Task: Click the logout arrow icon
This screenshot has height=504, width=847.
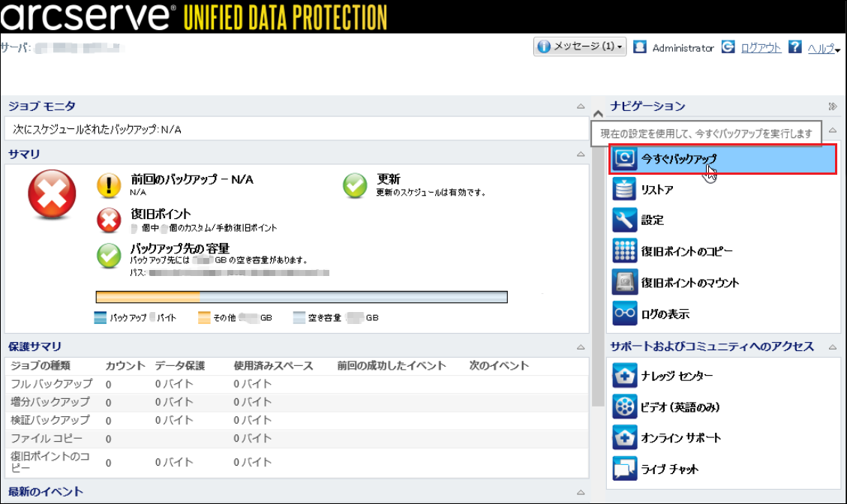Action: coord(728,47)
